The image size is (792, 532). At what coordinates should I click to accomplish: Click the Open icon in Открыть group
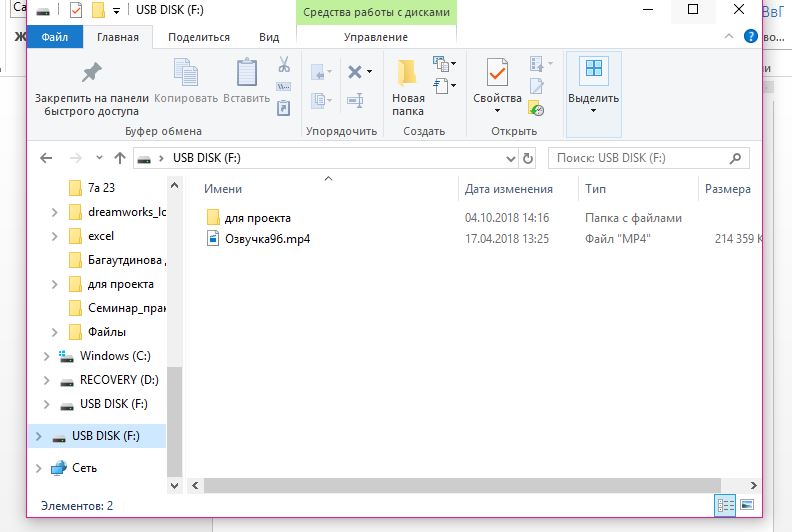(536, 64)
